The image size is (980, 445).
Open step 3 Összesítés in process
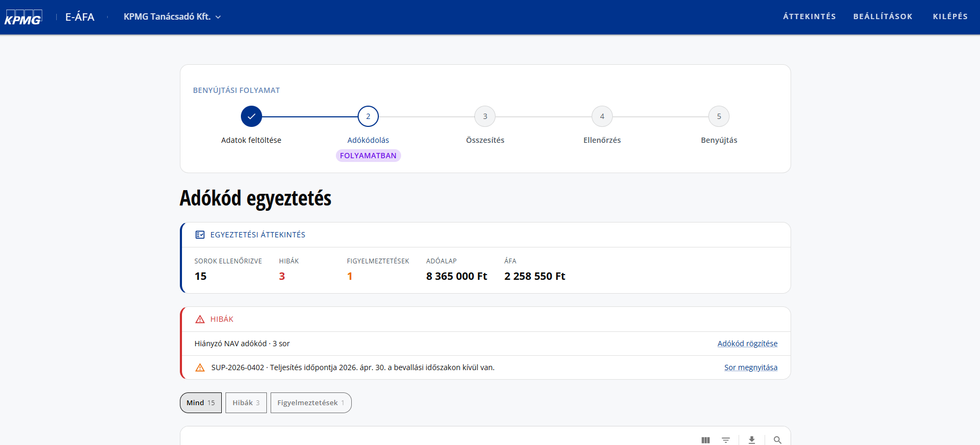[x=485, y=116]
